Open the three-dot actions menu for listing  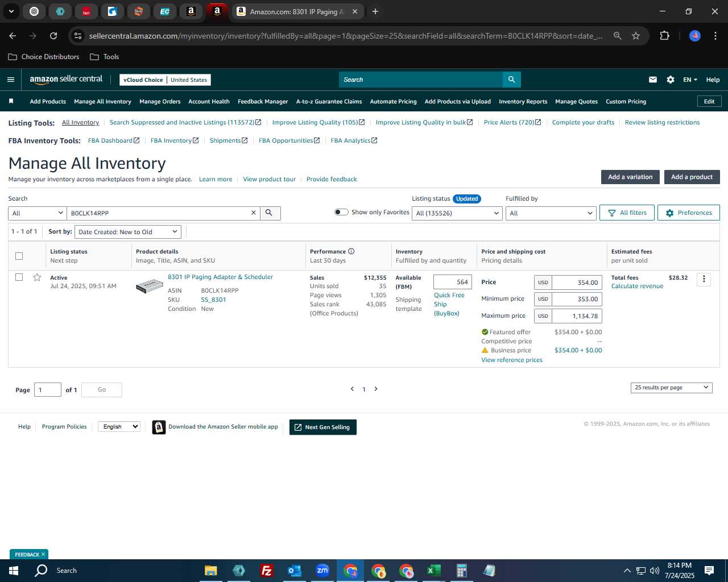tap(704, 279)
